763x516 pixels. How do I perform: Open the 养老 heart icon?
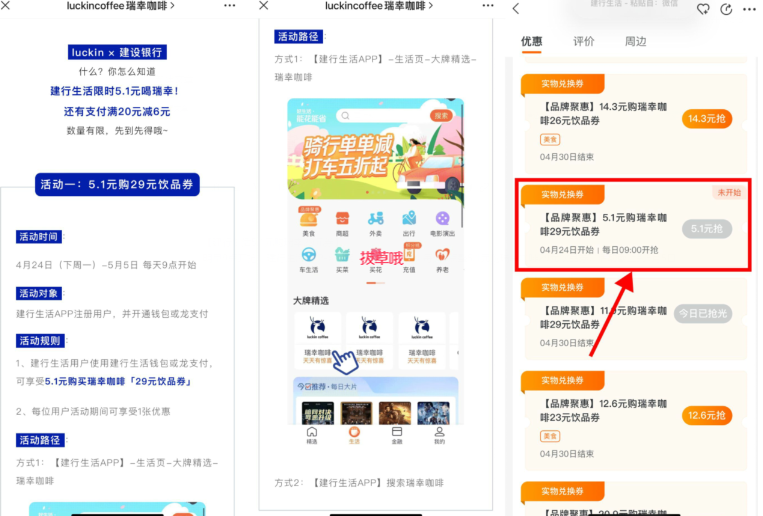coord(442,254)
